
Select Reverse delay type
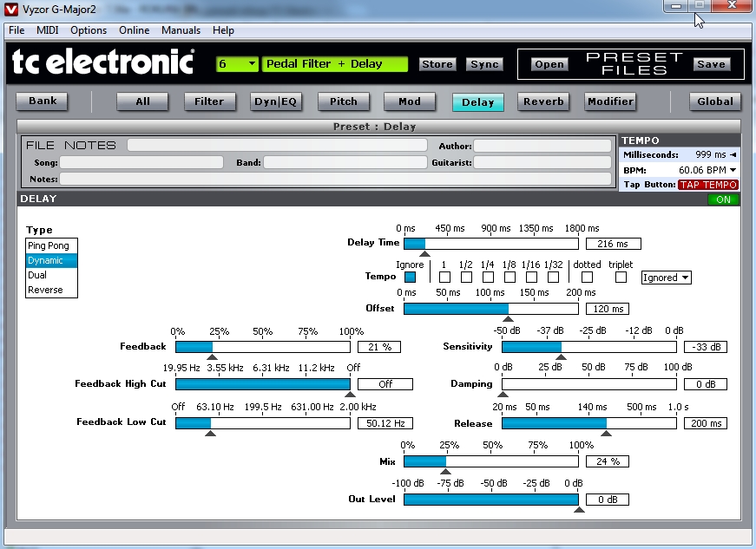51,290
